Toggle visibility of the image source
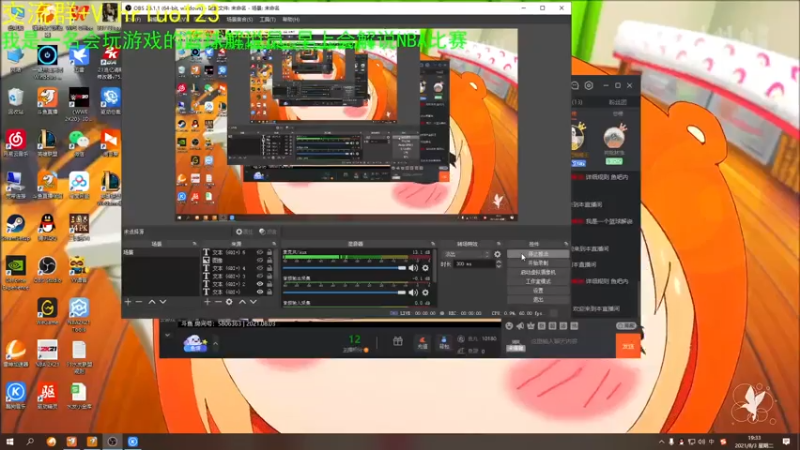 pyautogui.click(x=260, y=260)
